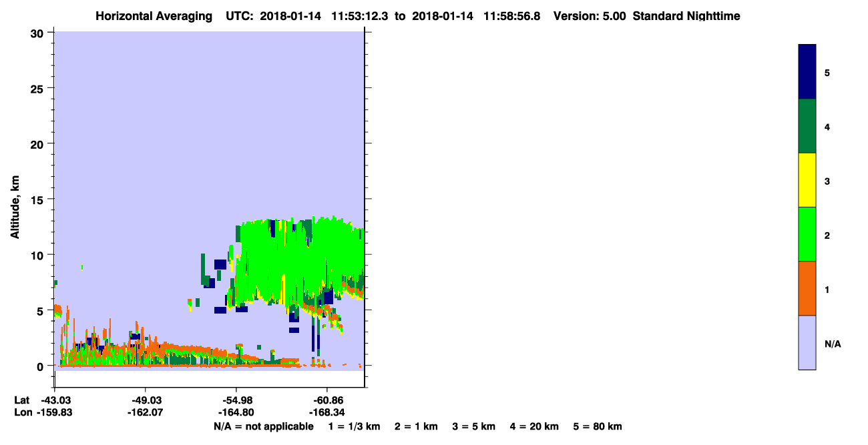Screen dimensions: 868x445
Task: Click the color bar label '2'
Action: 827,235
